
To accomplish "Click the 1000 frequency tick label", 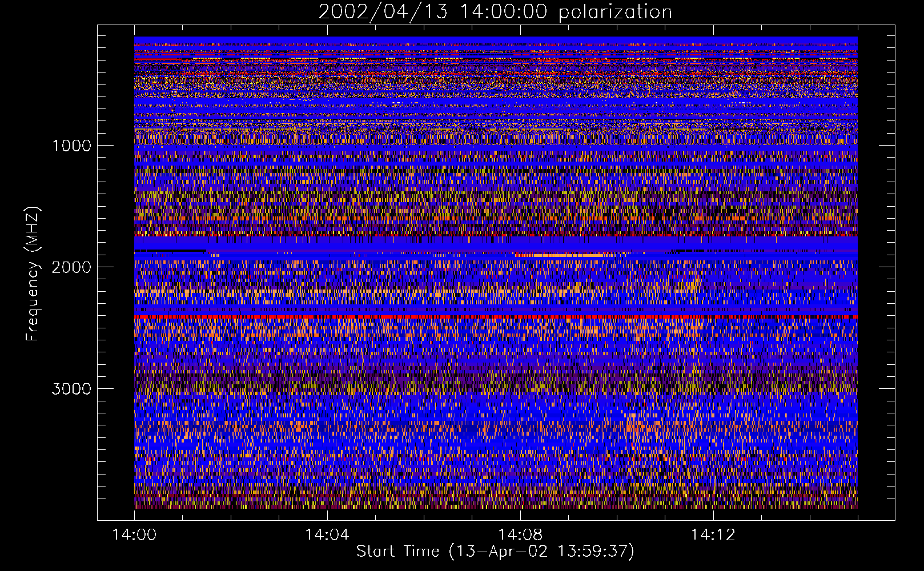I will point(71,145).
